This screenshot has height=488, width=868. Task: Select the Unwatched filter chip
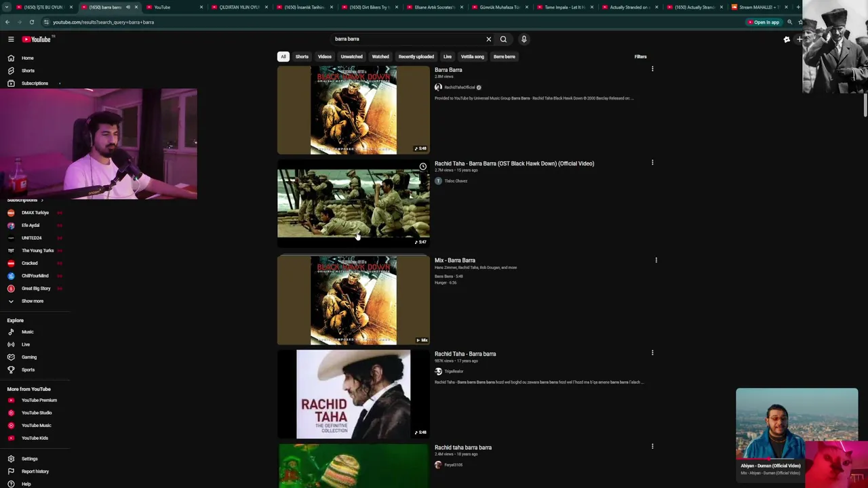[351, 57]
